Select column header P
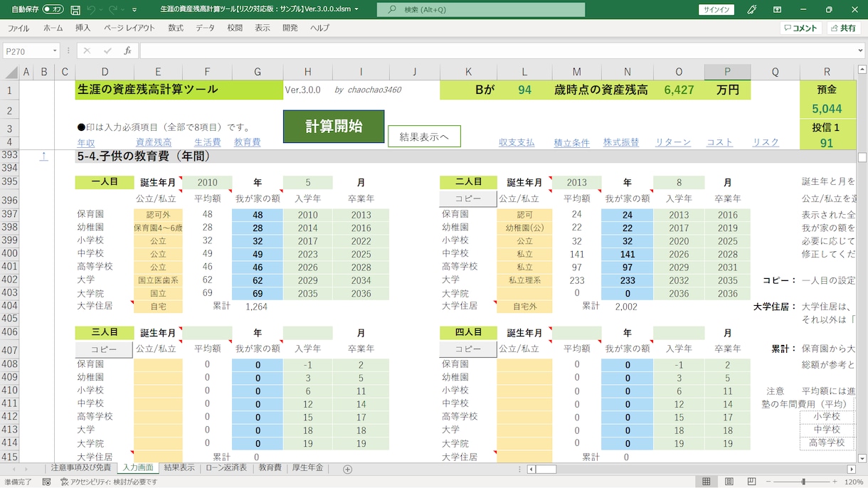Image resolution: width=868 pixels, height=488 pixels. (727, 72)
